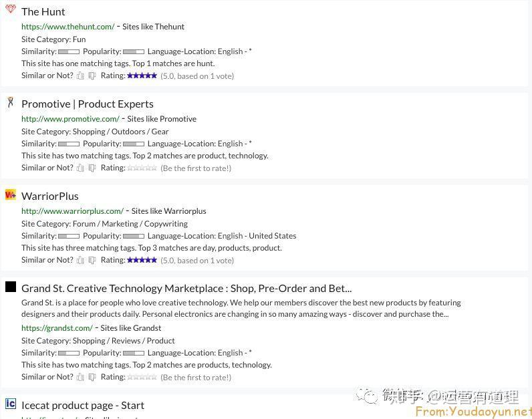Click 'Site Category: Forum / Marketing / Copywriting' text
The width and height of the screenshot is (532, 419).
(104, 224)
